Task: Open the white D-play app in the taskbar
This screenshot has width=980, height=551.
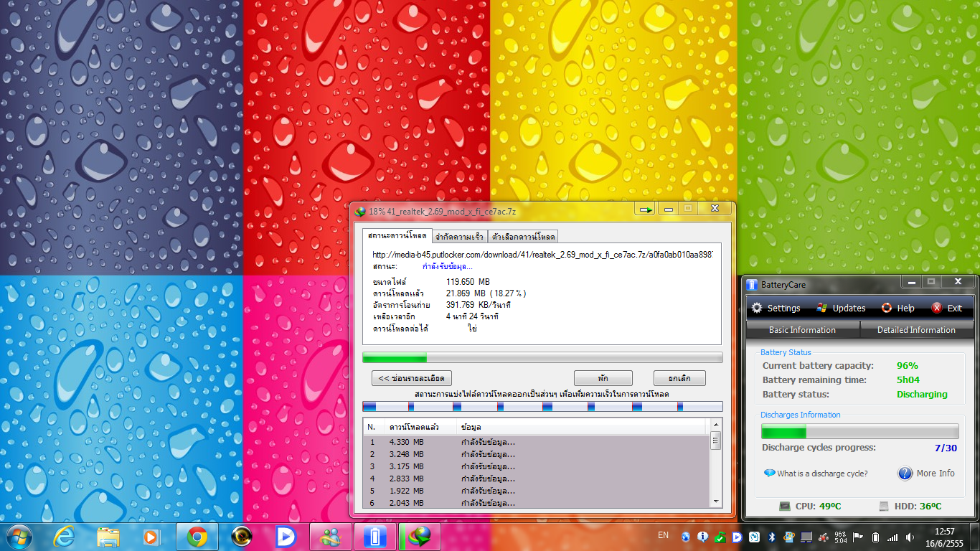Action: pyautogui.click(x=286, y=537)
